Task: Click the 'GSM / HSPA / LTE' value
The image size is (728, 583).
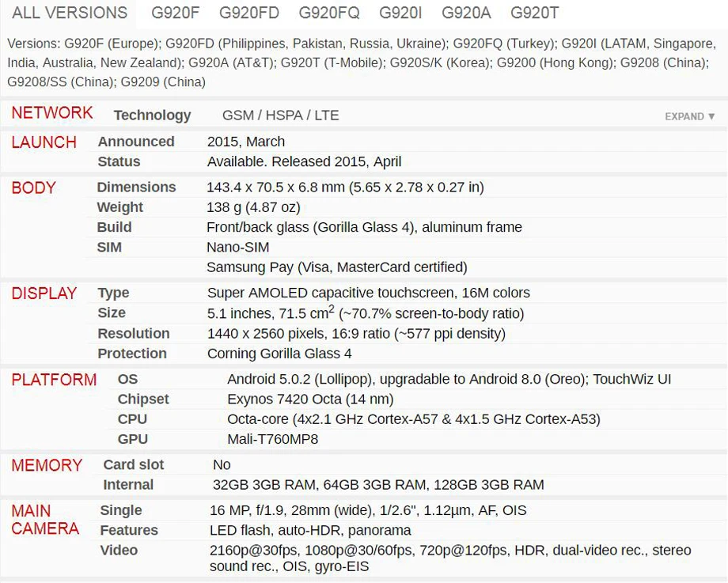Action: click(280, 115)
